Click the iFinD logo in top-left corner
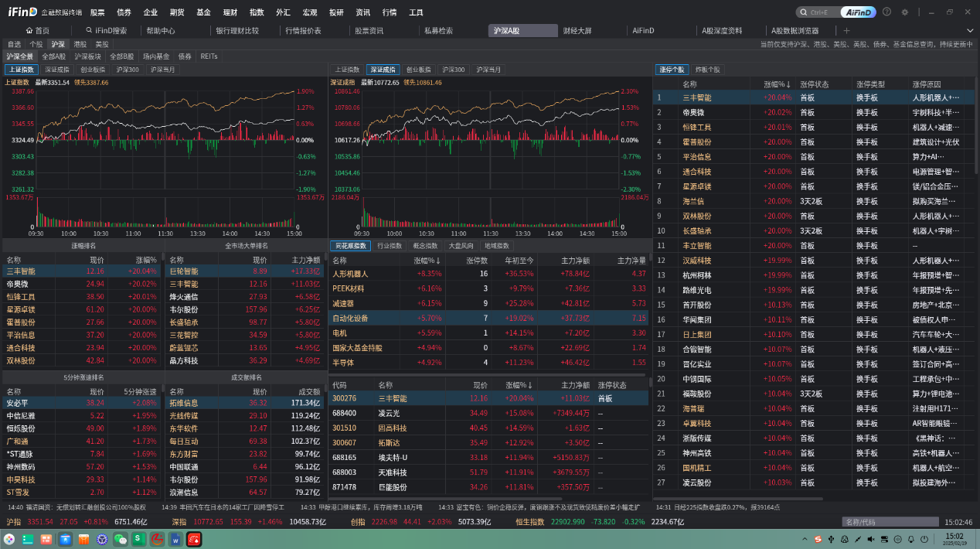980x549 pixels. tap(22, 12)
